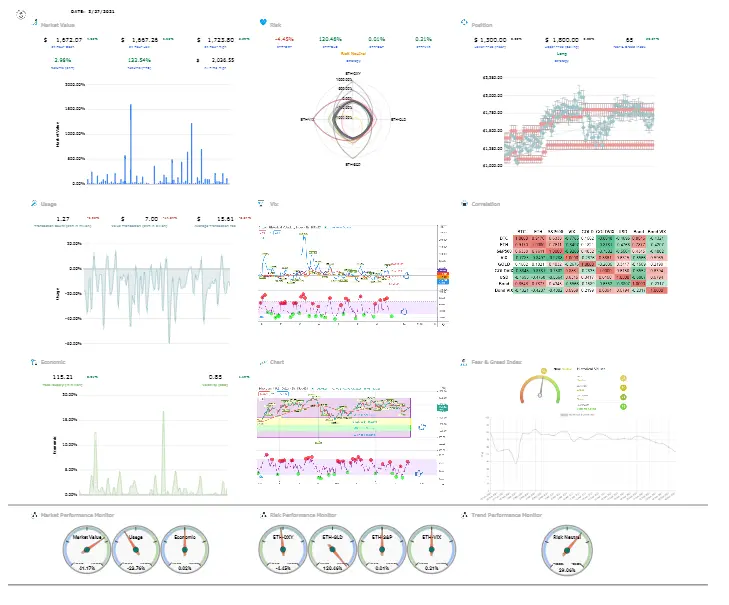Image resolution: width=729 pixels, height=605 pixels.
Task: Click the Usage area chart
Action: tap(148, 293)
